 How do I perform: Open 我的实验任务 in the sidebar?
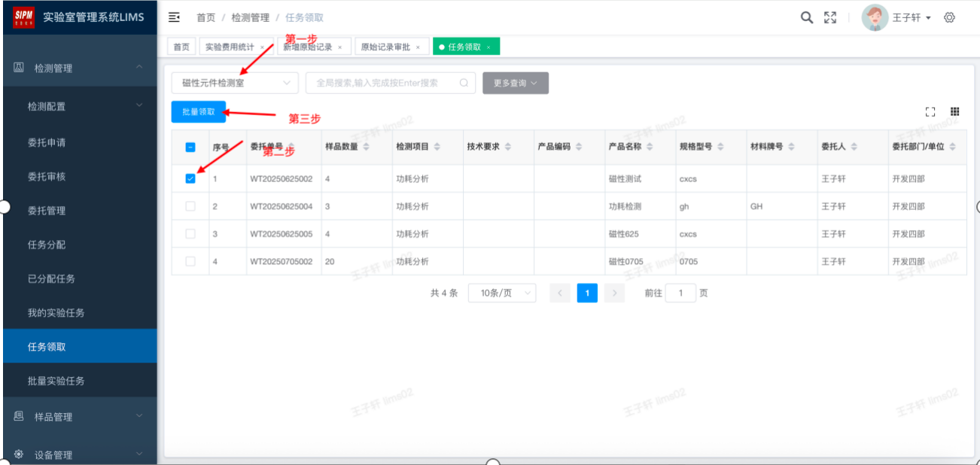56,313
